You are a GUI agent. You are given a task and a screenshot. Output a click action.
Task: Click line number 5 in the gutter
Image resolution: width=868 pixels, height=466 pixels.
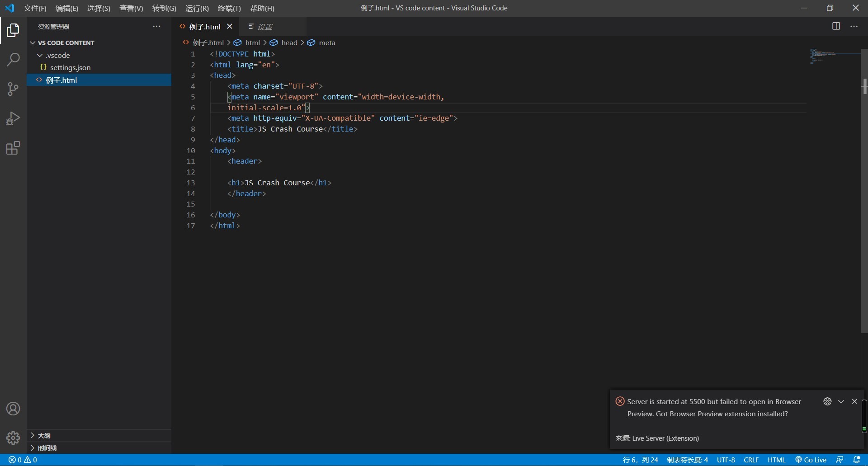(193, 97)
